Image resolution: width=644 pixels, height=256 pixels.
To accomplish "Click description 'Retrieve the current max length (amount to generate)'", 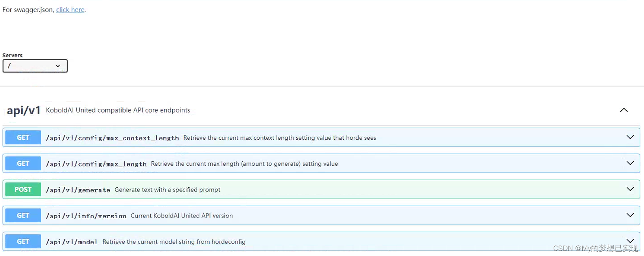I will pyautogui.click(x=244, y=164).
